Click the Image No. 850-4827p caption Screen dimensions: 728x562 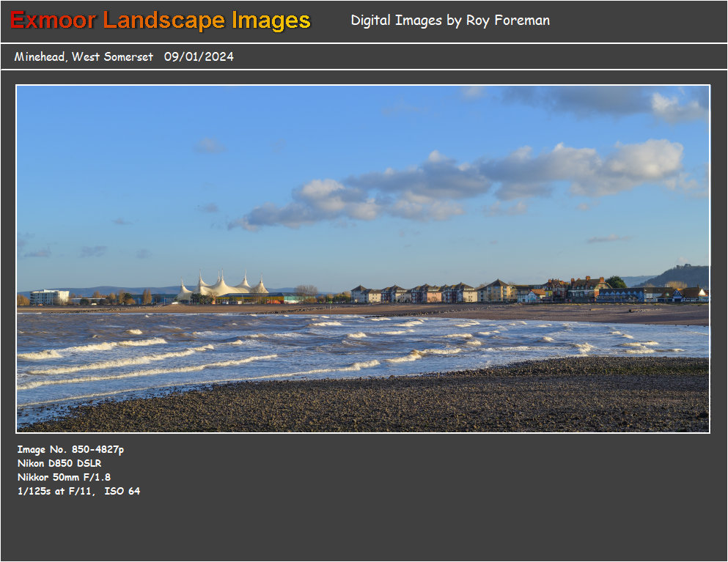click(70, 449)
